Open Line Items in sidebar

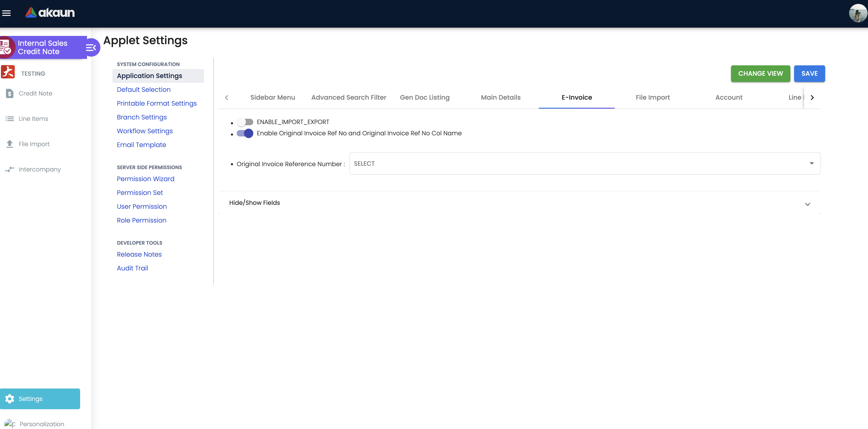click(33, 119)
